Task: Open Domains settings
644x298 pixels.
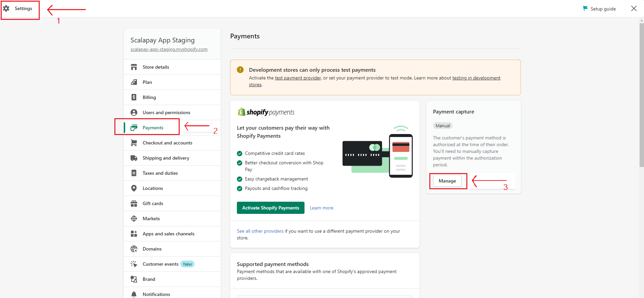Action: (172, 249)
